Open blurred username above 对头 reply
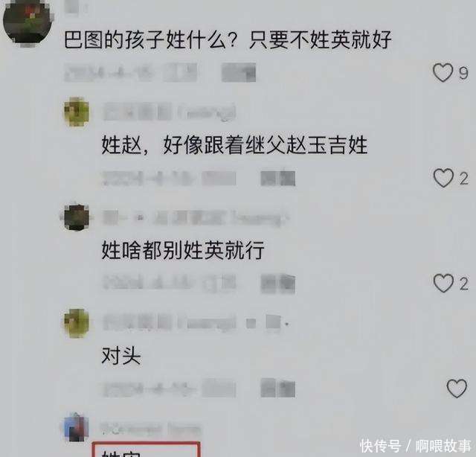 [x=196, y=323]
